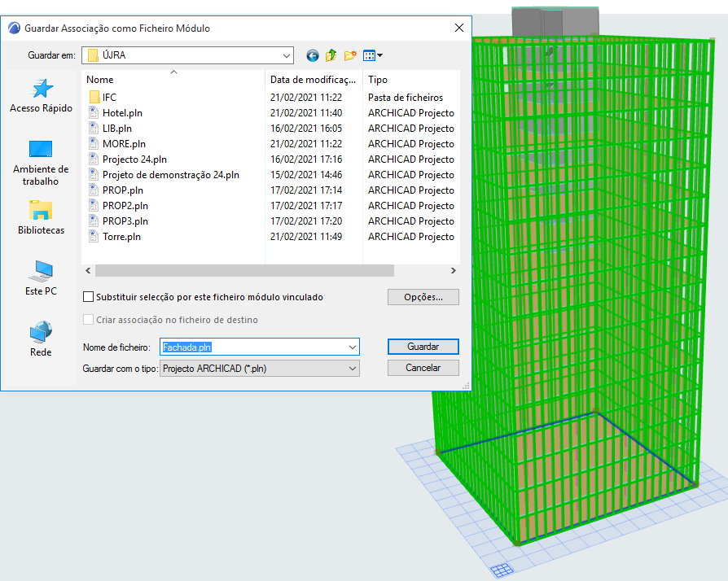Open Bibliotecas location

click(41, 217)
